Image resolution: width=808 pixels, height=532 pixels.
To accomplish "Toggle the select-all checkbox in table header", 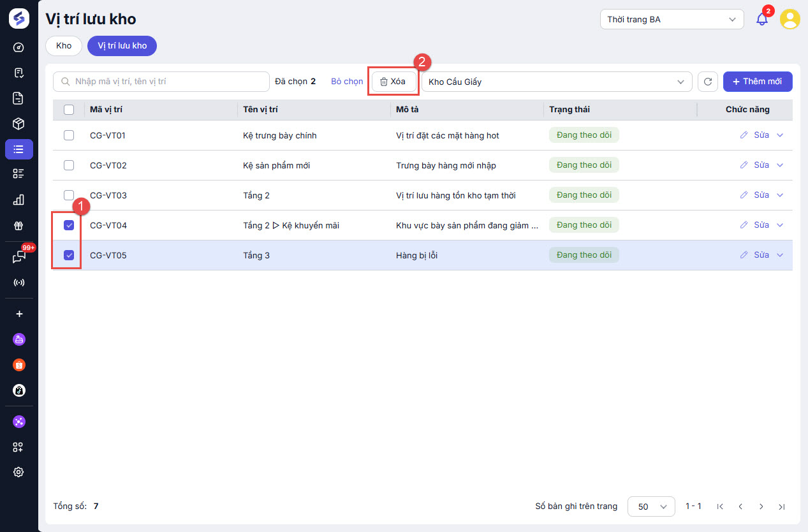I will click(x=69, y=110).
